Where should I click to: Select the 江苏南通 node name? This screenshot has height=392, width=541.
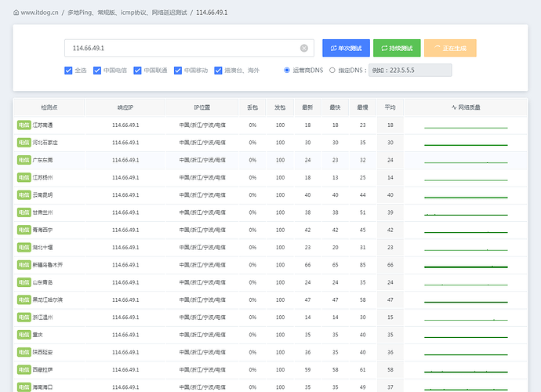pos(43,125)
